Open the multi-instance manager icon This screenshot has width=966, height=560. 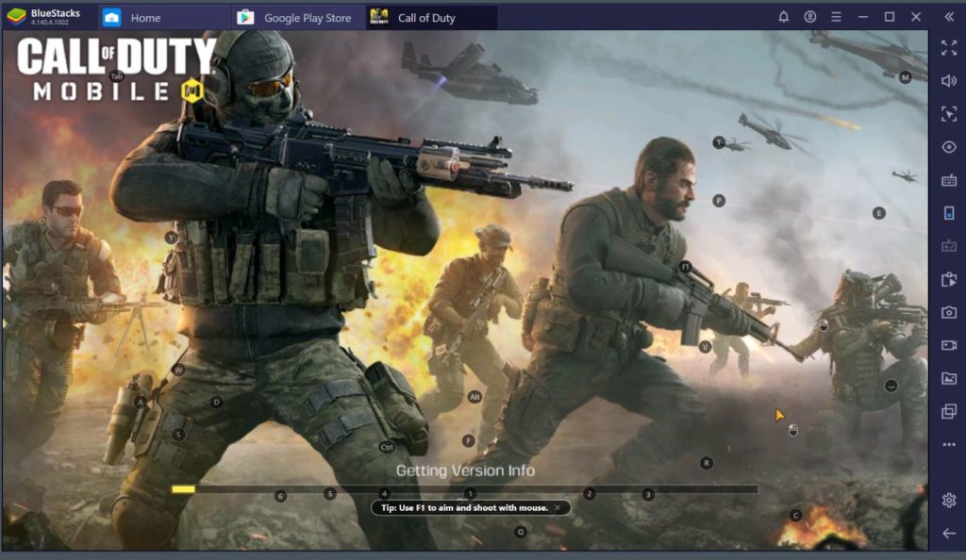[x=949, y=411]
